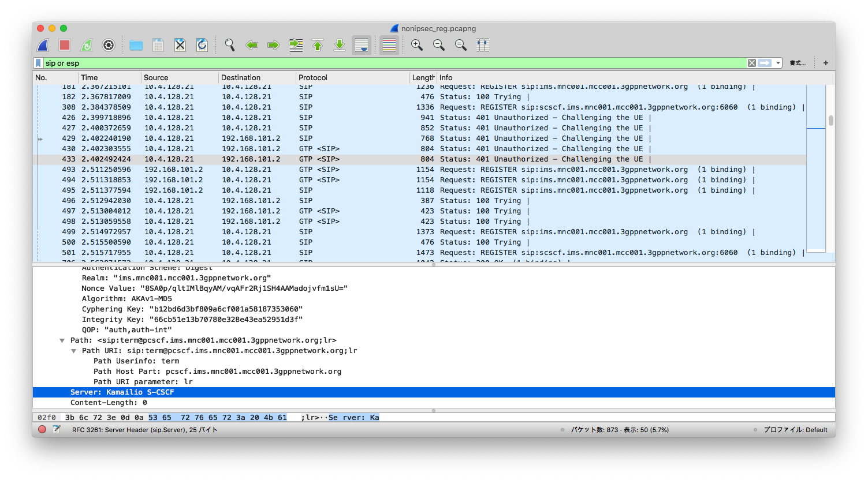Screen dimensions: 868x480
Task: Toggle packet list colorization
Action: 389,45
